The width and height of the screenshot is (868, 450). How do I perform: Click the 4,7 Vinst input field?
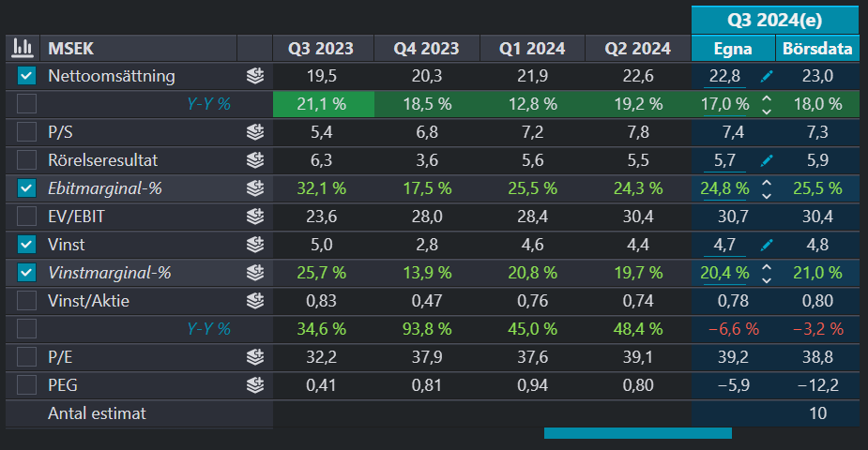724,245
